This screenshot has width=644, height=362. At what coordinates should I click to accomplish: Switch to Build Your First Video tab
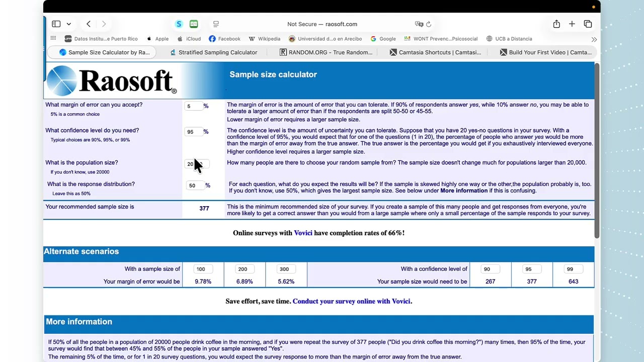pos(546,52)
